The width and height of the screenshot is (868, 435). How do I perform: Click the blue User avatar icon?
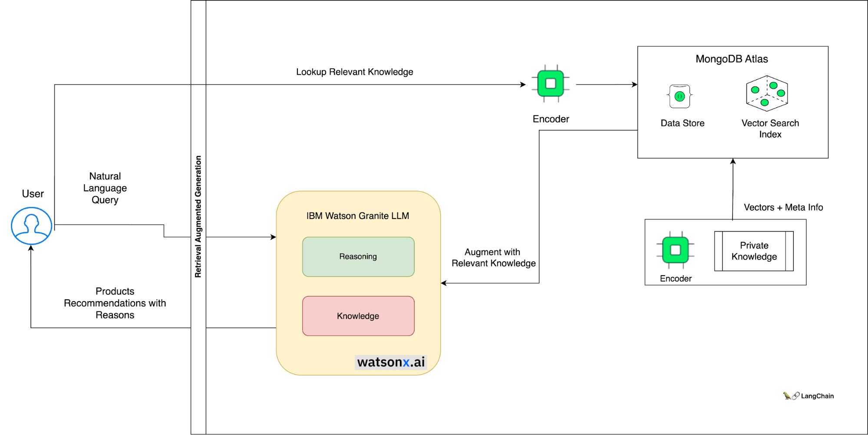click(x=31, y=226)
